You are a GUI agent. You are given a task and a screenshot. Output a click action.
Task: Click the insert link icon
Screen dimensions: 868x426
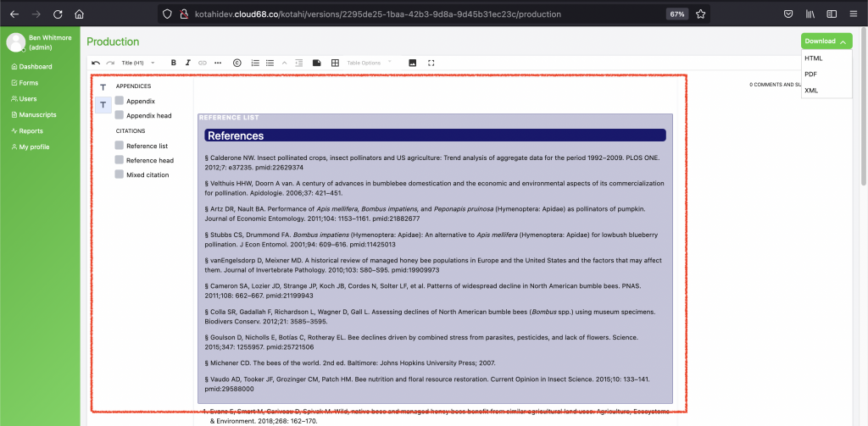pyautogui.click(x=203, y=63)
